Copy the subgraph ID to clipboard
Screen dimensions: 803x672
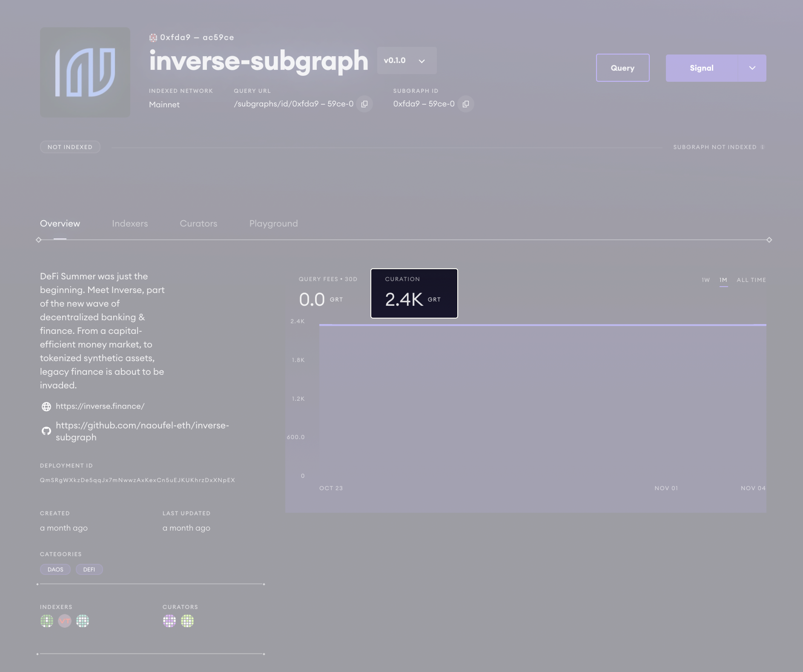coord(465,104)
